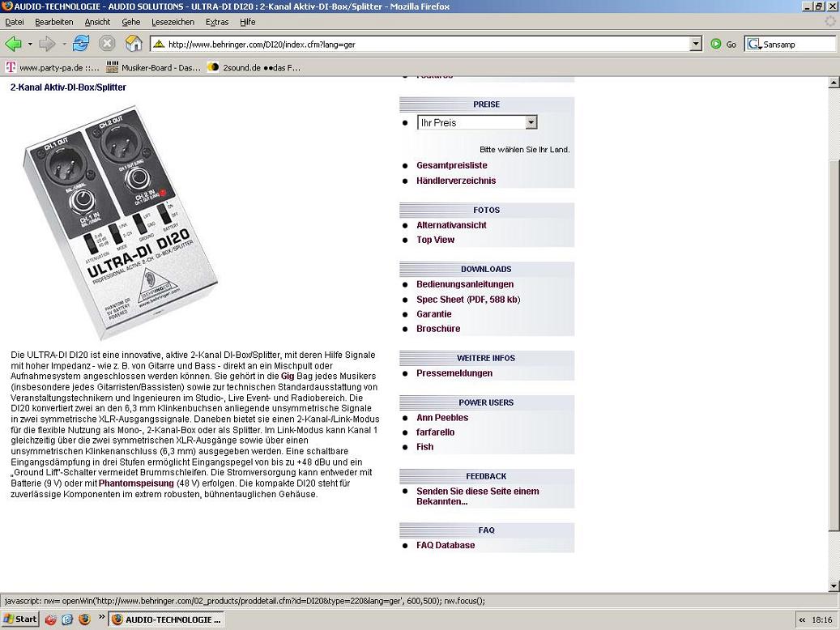Expand the address bar history dropdown

pyautogui.click(x=695, y=44)
